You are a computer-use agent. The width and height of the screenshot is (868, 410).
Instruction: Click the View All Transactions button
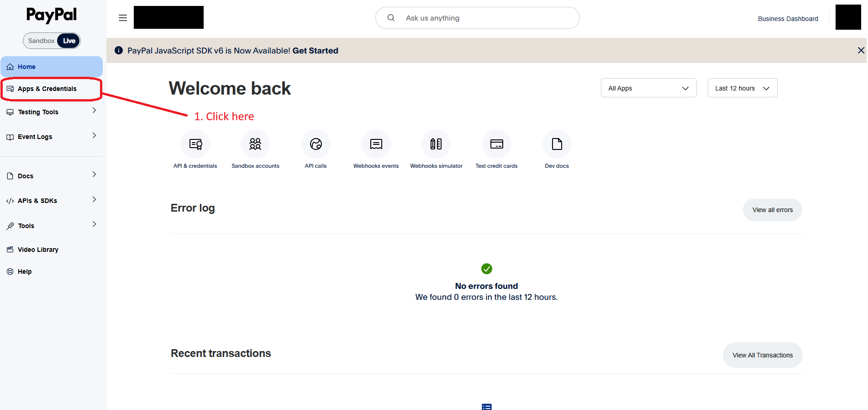[x=763, y=355]
